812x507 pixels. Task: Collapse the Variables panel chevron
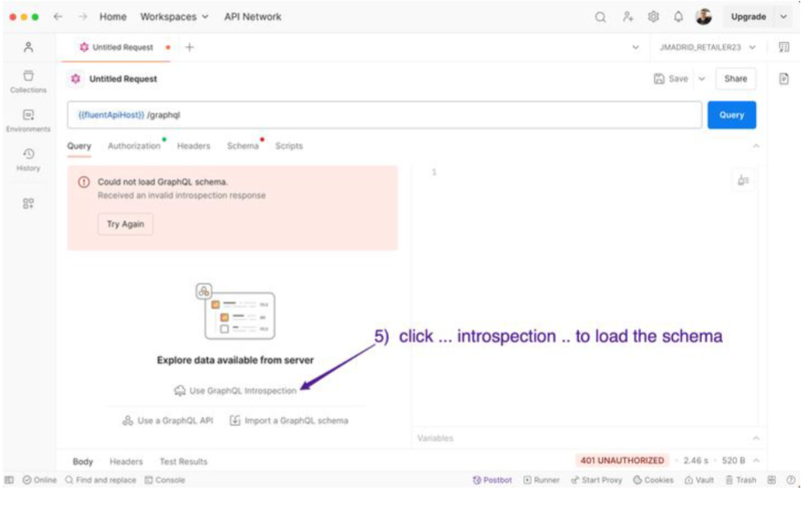tap(756, 438)
